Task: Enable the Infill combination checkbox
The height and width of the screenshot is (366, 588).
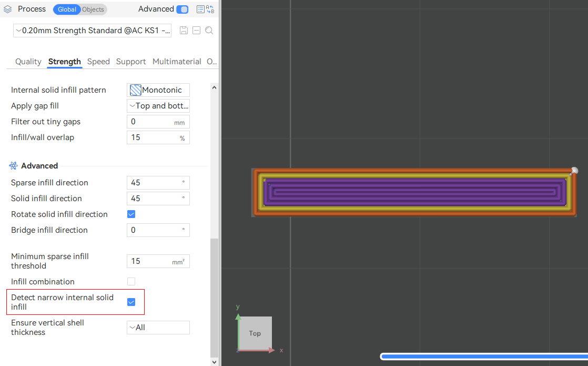Action: click(x=131, y=282)
